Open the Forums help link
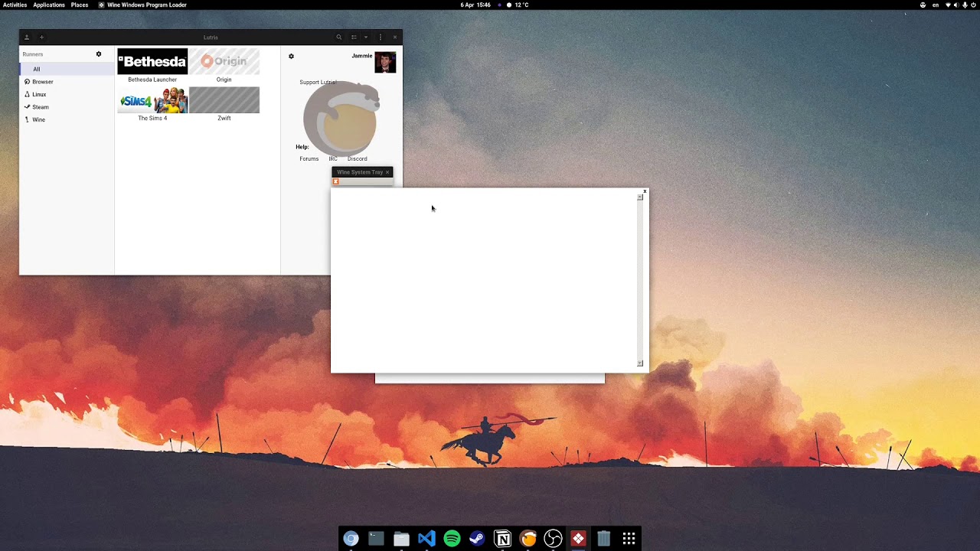 (309, 159)
